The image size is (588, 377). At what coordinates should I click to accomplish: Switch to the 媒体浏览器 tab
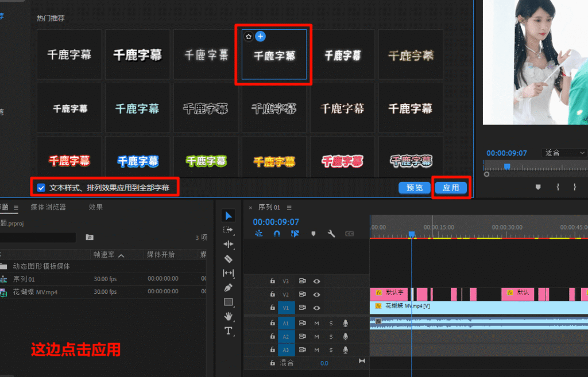click(48, 207)
